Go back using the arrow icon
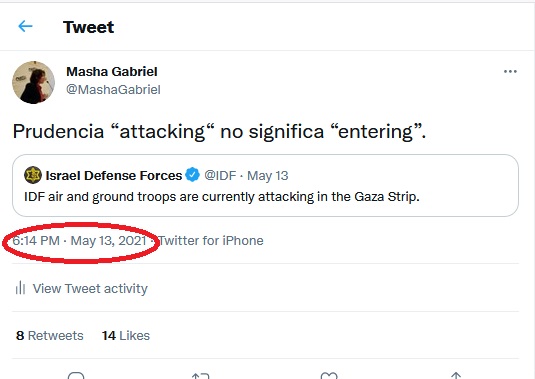 [x=25, y=26]
